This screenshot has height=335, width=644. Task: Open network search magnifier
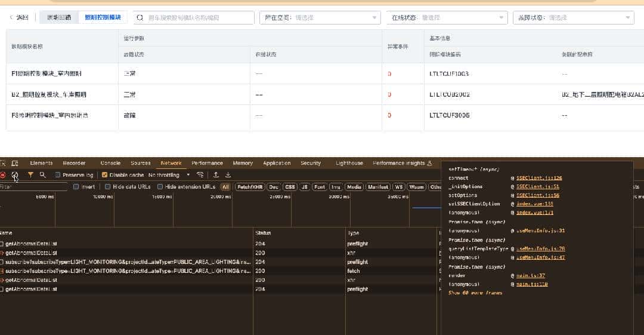pos(42,175)
